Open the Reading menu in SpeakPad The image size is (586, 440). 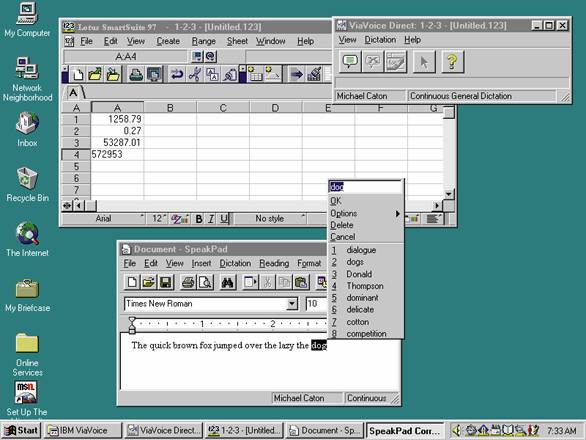click(274, 264)
